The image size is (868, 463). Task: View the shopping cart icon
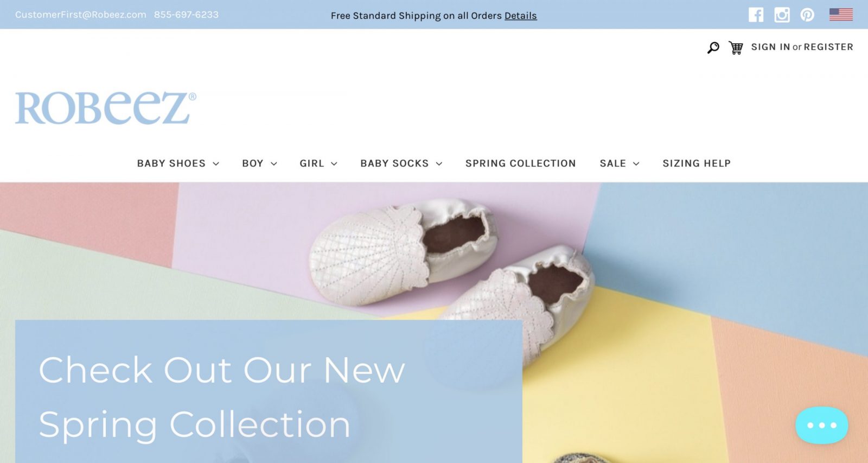point(736,48)
